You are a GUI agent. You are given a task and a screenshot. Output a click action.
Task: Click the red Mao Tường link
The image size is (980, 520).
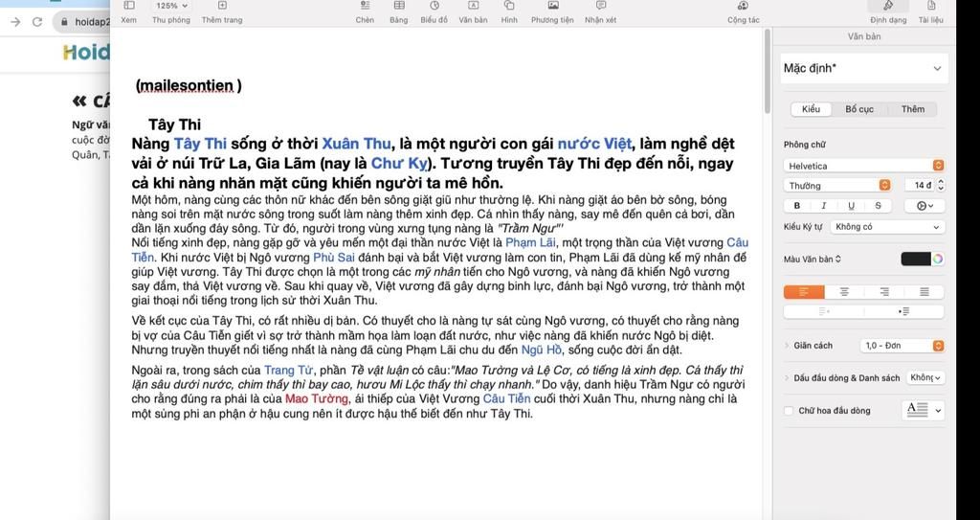pyautogui.click(x=316, y=399)
